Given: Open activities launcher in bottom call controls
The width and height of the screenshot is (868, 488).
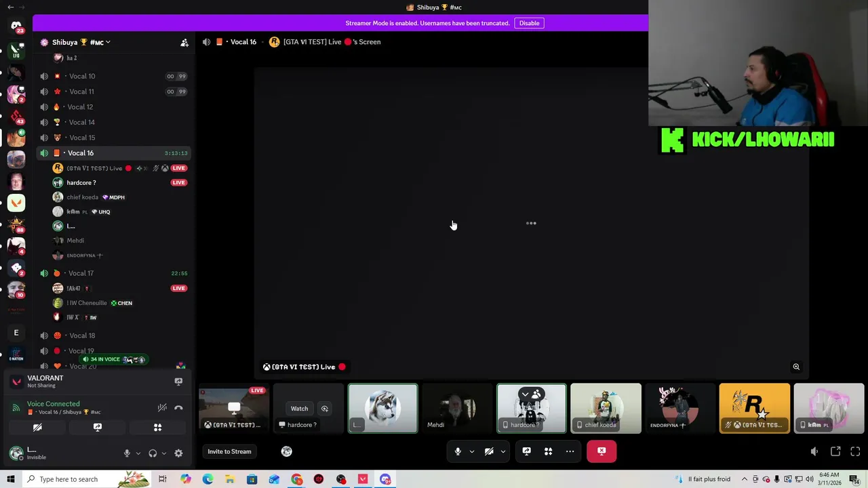Looking at the screenshot, I should 548,451.
